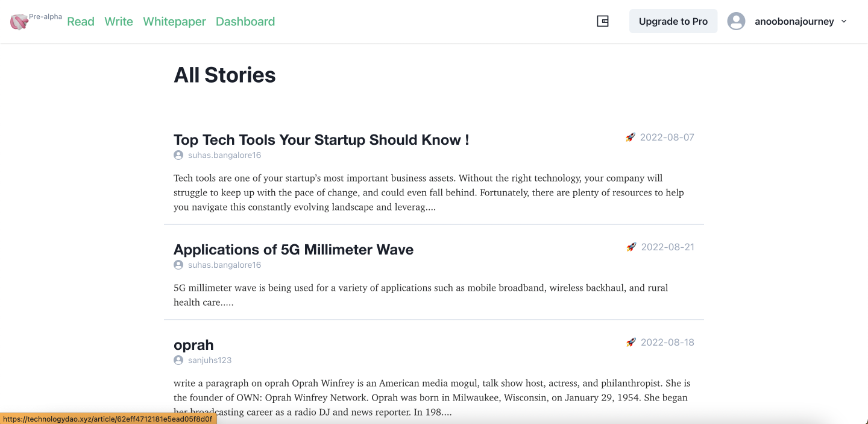Click rocket icon beside 2022-08-21 date
The image size is (868, 424).
tap(631, 247)
